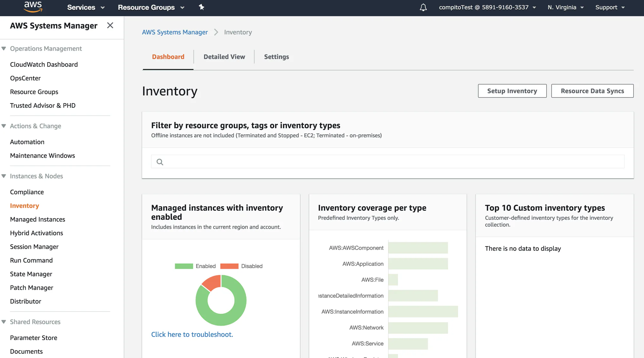Open the Support menu
This screenshot has width=644, height=358.
click(x=610, y=7)
